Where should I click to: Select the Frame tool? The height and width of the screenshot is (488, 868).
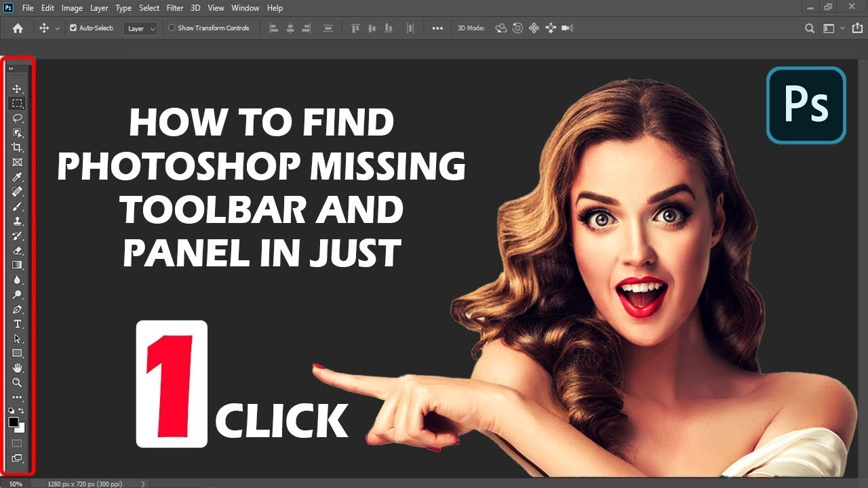[x=17, y=162]
